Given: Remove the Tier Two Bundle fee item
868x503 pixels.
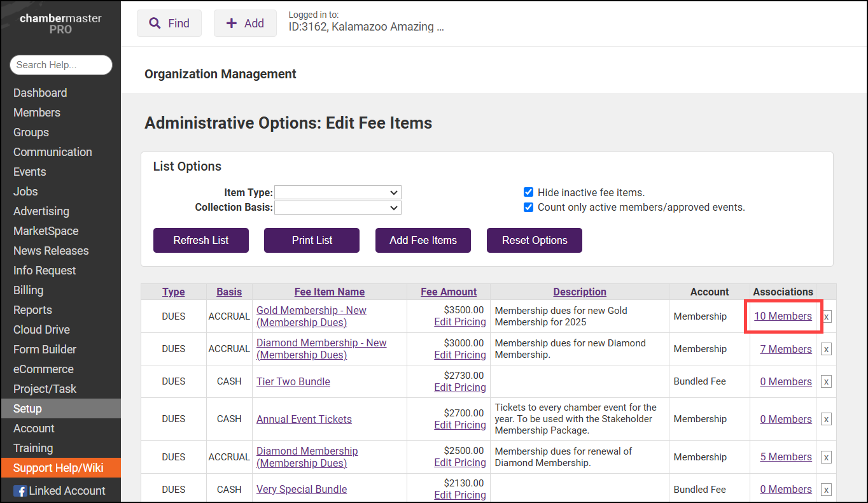Looking at the screenshot, I should pyautogui.click(x=826, y=381).
